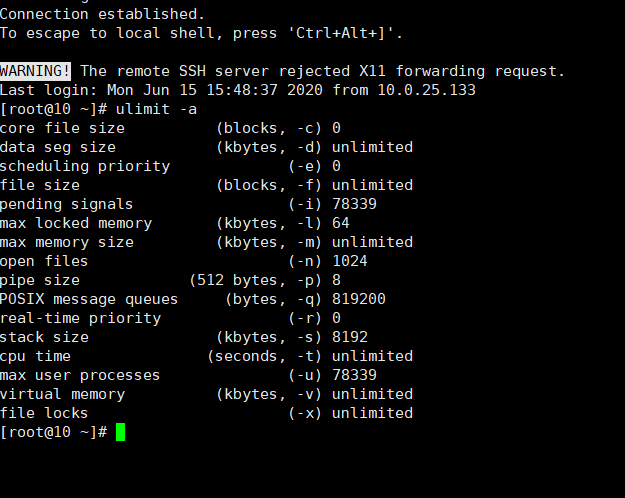Image resolution: width=625 pixels, height=498 pixels.
Task: Click the POSIX message queues value 819200
Action: (359, 299)
